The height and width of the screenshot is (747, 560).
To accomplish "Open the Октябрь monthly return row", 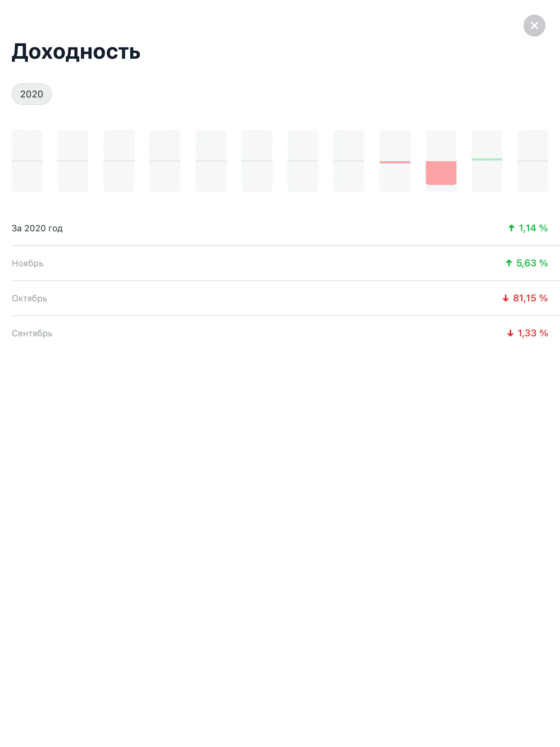I will 280,298.
